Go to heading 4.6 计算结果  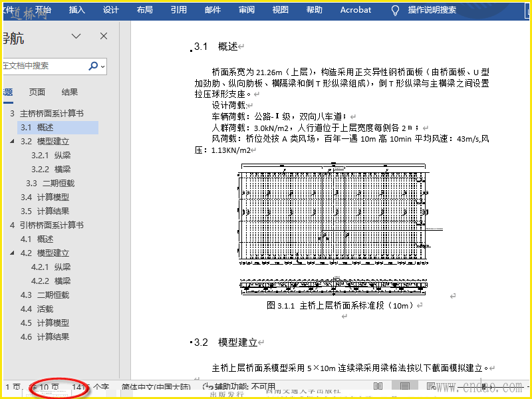pyautogui.click(x=45, y=336)
